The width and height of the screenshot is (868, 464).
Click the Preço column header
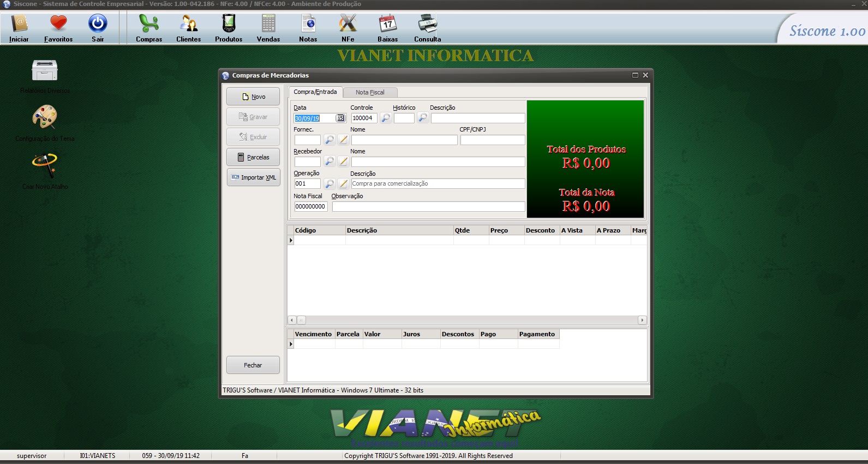(507, 230)
